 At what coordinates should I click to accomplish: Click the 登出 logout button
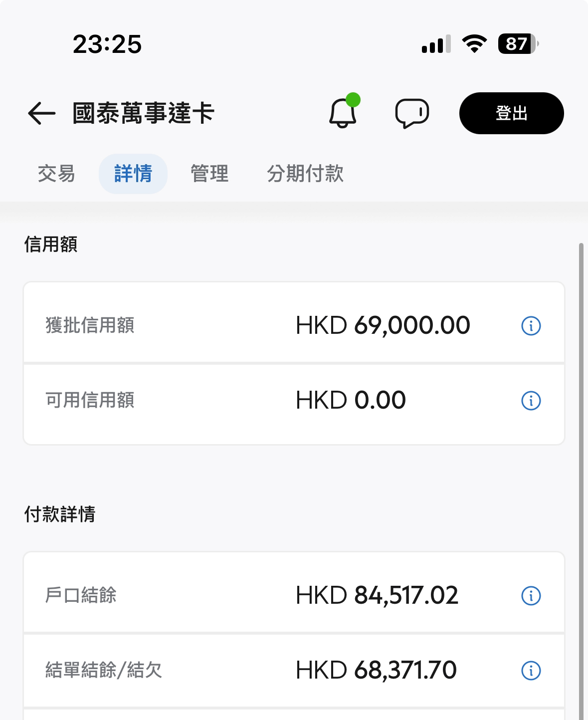[512, 113]
